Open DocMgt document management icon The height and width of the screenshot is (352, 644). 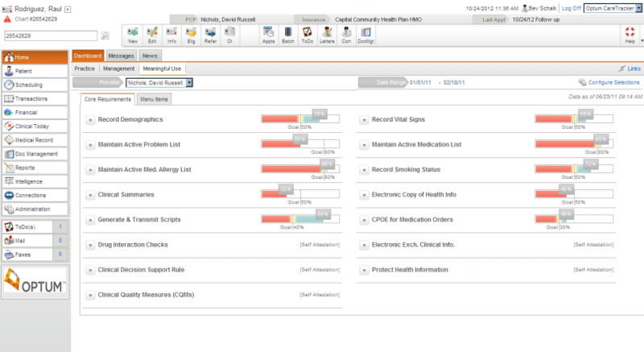coord(365,35)
